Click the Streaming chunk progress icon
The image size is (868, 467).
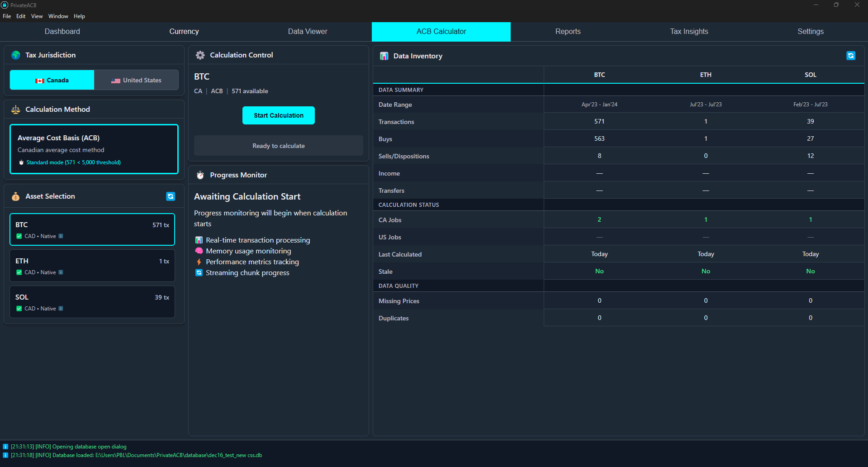pos(199,272)
